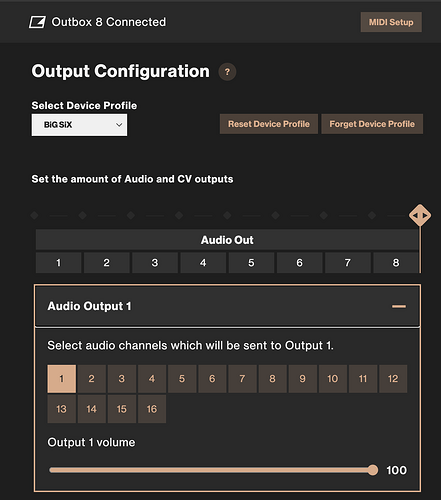The width and height of the screenshot is (441, 500).
Task: Open the BiG SIX device profile dropdown
Action: coord(79,125)
